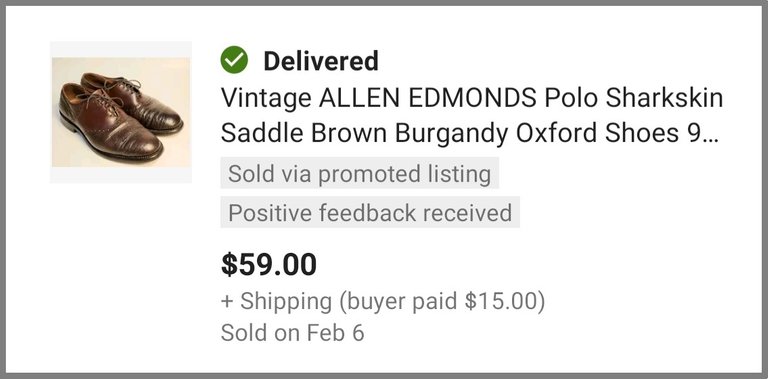
Task: Select the Positive feedback received badge
Action: click(x=370, y=213)
